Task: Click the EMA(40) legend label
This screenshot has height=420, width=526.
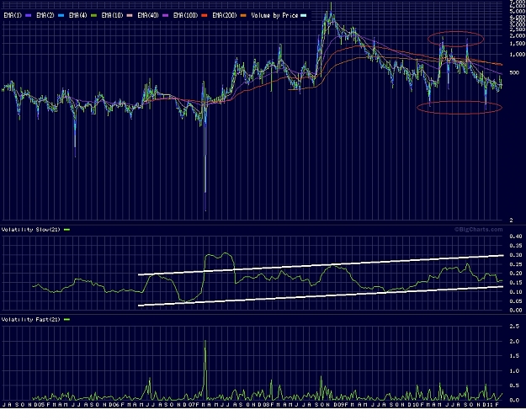Action: tap(148, 15)
